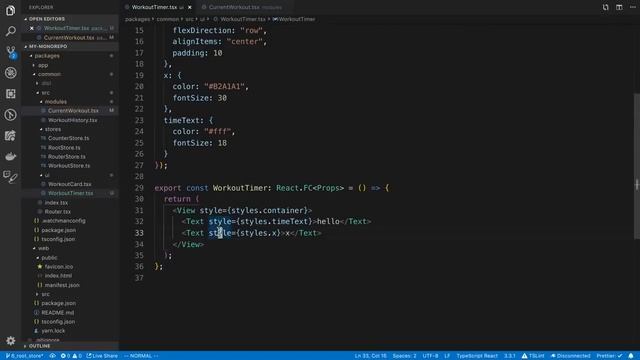The image size is (640, 360).
Task: Open the Extensions view
Action: [11, 93]
